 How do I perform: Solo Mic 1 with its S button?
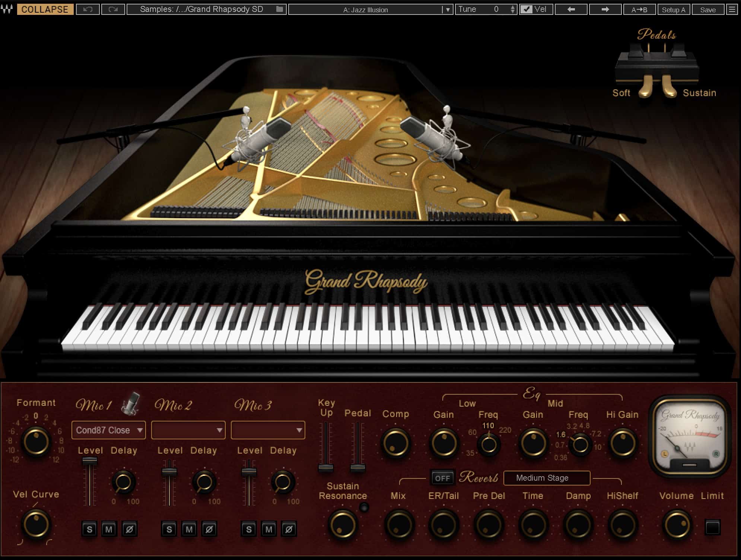(89, 529)
